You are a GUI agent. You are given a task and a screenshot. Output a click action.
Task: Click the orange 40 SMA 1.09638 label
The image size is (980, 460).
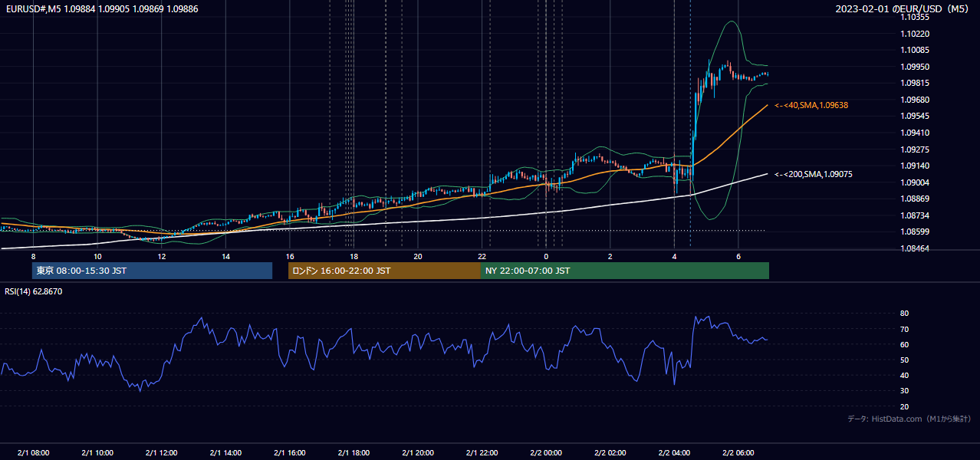[811, 105]
